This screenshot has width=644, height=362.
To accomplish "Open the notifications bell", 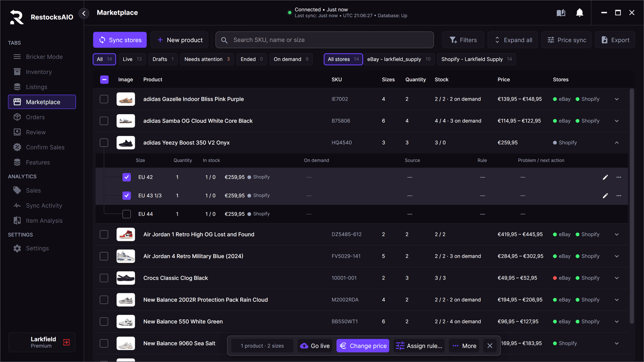I will pos(580,13).
